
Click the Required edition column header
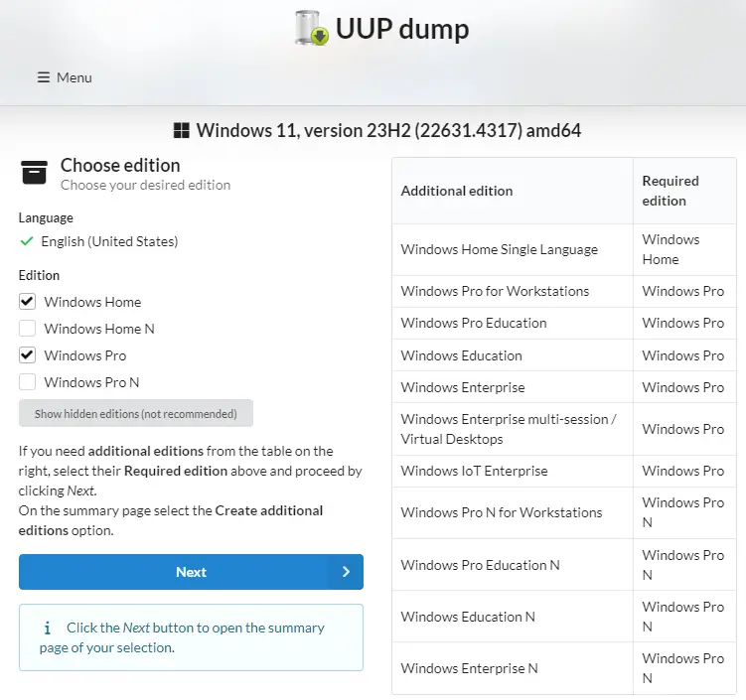(684, 191)
